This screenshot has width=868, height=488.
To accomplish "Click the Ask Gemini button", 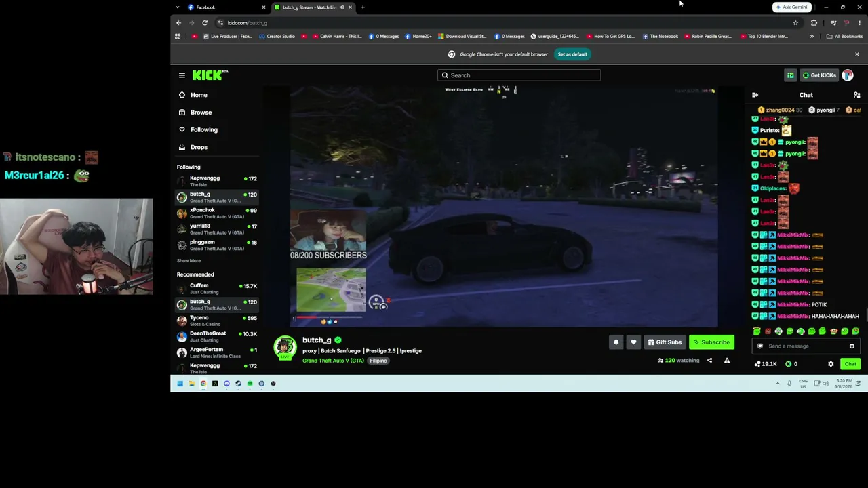I will point(791,7).
